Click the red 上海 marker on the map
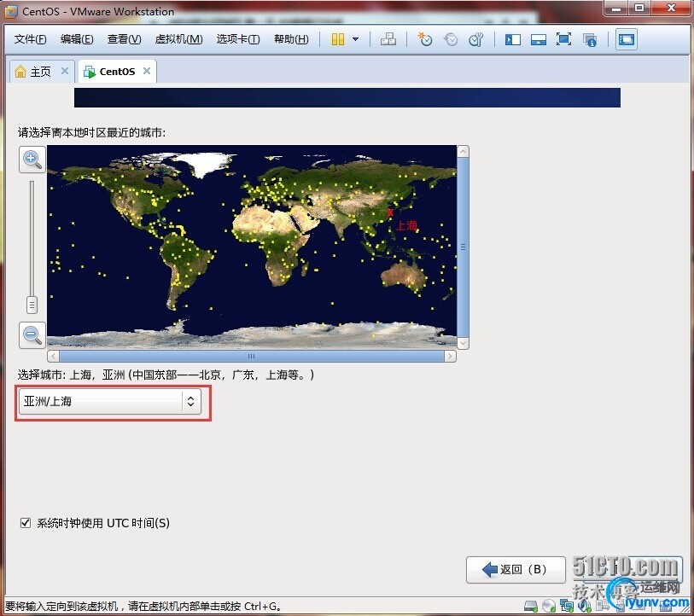This screenshot has height=616, width=694. 390,212
